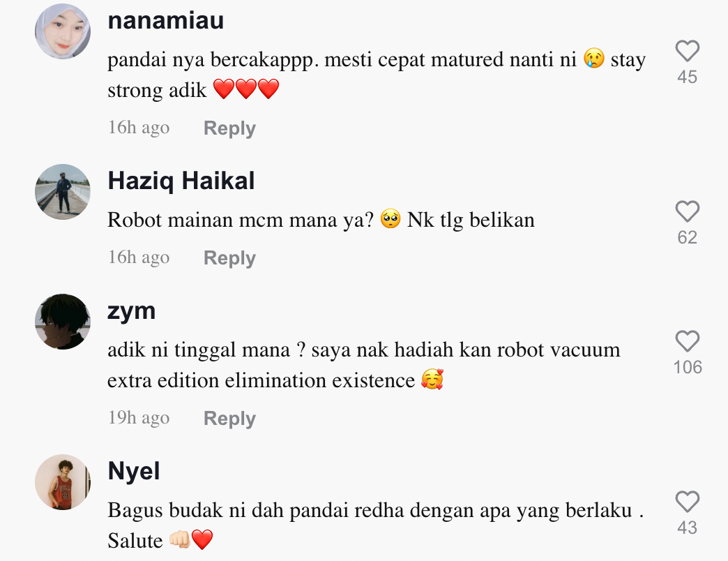Tap the heart icon on Haziq Haikal's comment
Image resolution: width=728 pixels, height=561 pixels.
click(687, 211)
